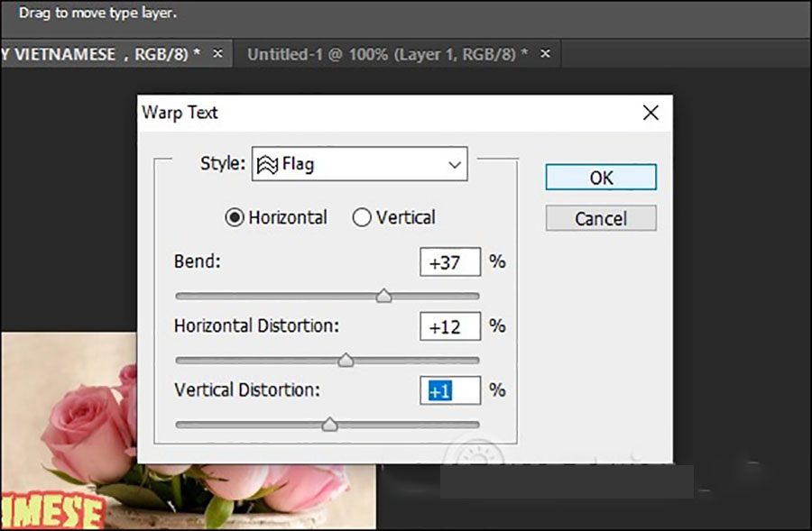812x531 pixels.
Task: Click the Horizontal Distortion slider handle
Action: [345, 361]
